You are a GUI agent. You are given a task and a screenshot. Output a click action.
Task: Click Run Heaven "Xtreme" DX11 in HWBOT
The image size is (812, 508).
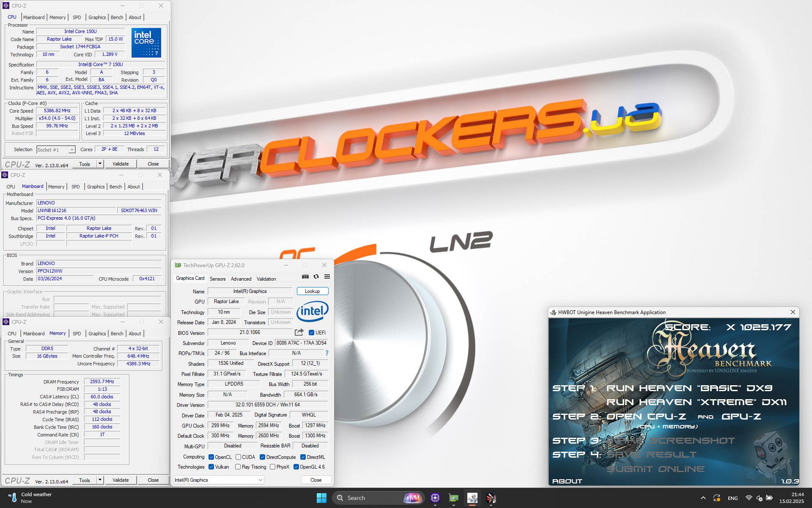tap(697, 402)
